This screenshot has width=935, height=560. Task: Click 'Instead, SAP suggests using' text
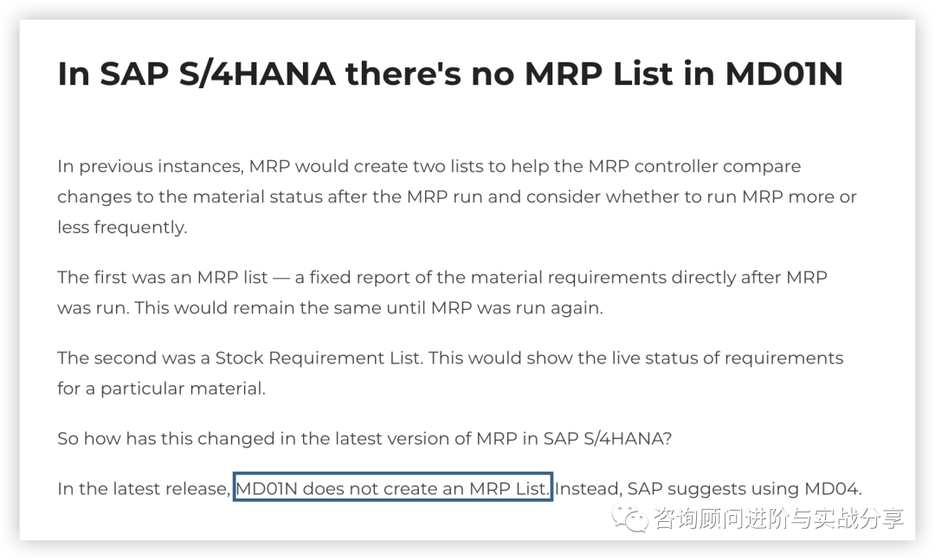677,488
